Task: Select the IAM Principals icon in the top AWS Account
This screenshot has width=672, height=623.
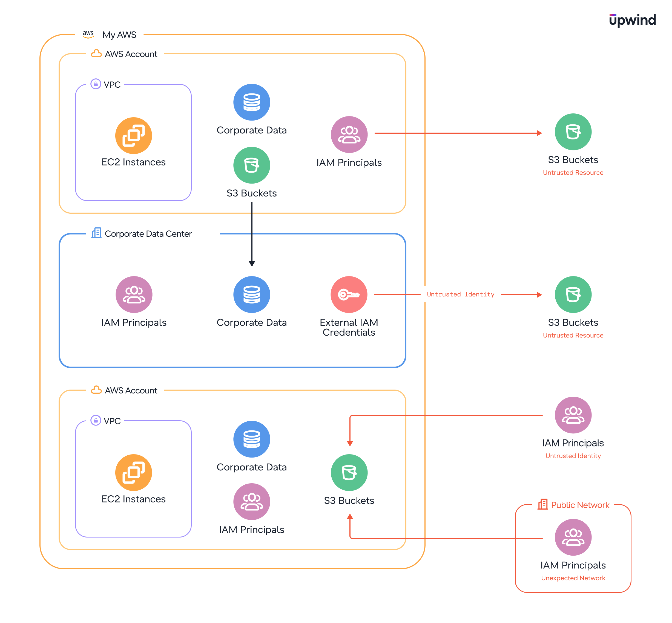Action: 349,135
